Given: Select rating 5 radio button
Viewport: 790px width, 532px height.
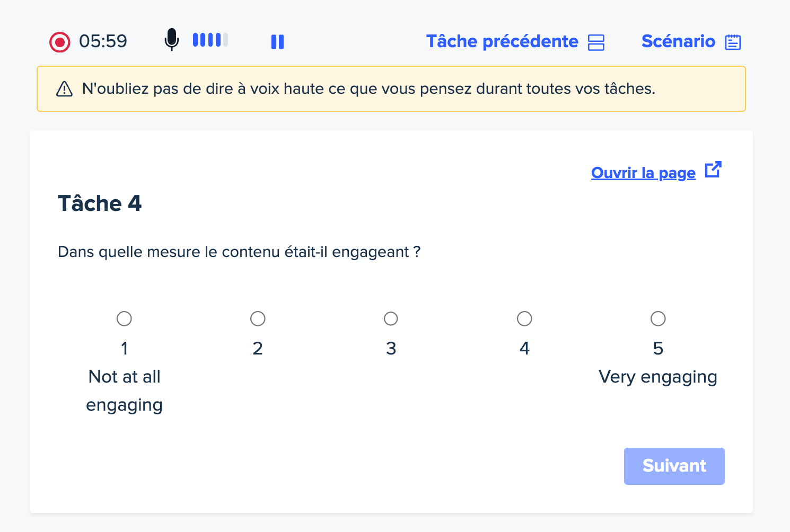Looking at the screenshot, I should [x=658, y=318].
